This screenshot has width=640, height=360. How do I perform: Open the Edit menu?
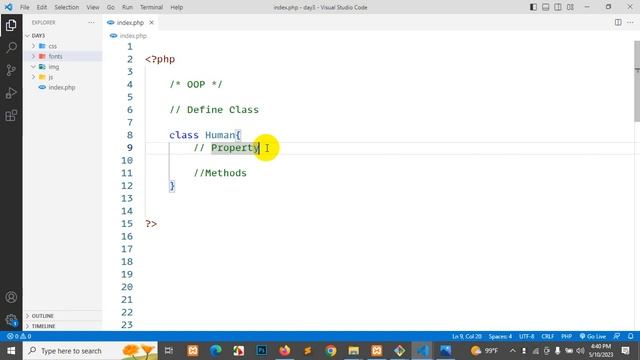click(x=42, y=7)
